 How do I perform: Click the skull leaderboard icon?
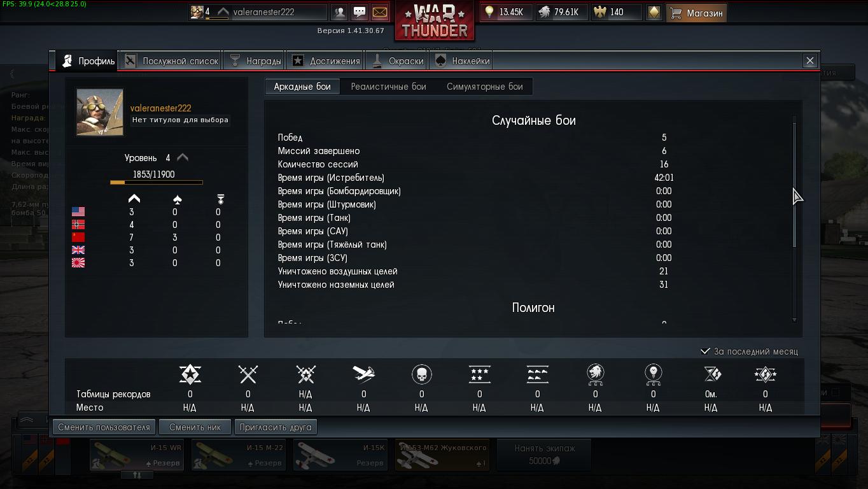(421, 374)
